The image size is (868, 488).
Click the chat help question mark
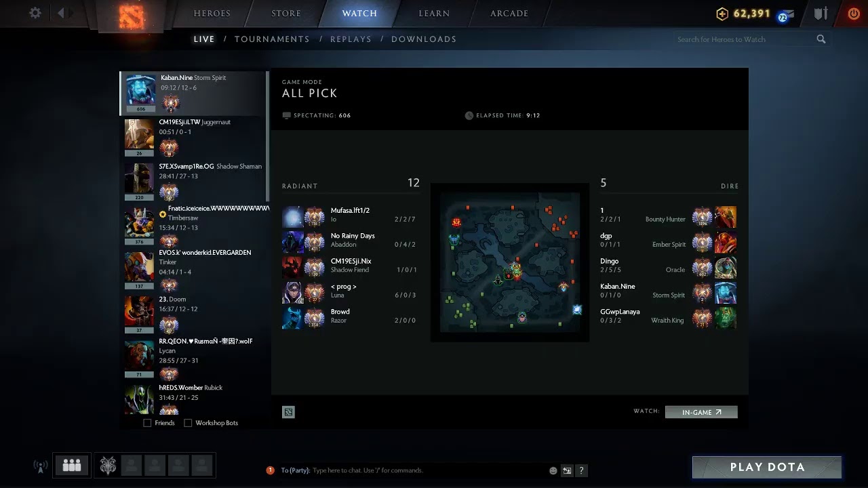click(x=581, y=470)
